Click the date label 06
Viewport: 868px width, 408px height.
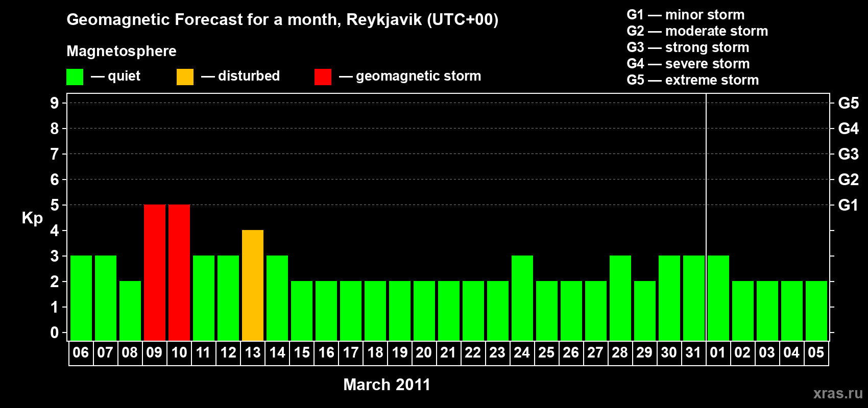[x=81, y=353]
